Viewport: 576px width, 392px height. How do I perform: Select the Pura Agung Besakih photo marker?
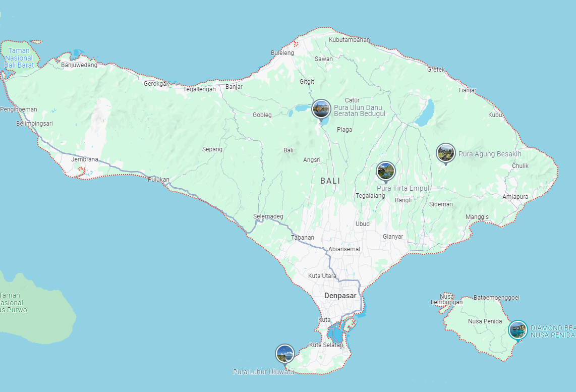[445, 153]
